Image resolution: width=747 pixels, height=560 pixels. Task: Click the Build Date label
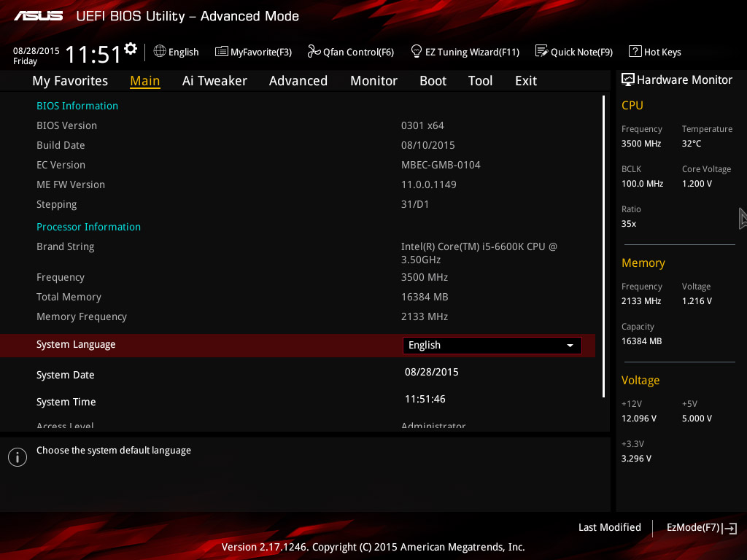point(61,145)
